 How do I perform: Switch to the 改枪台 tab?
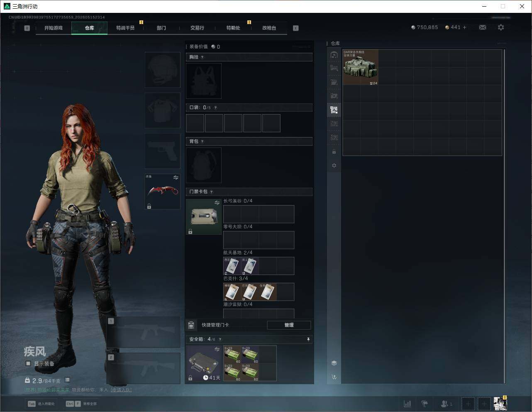[x=269, y=28]
